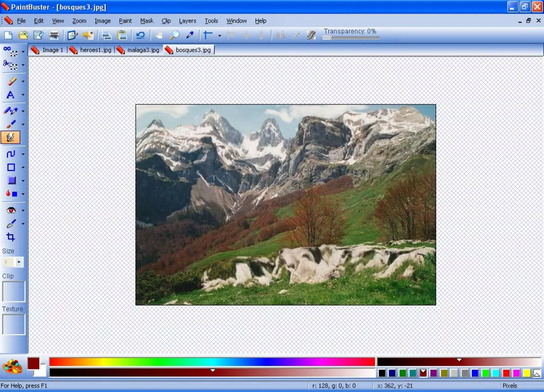Select the Crop tool

pos(10,237)
